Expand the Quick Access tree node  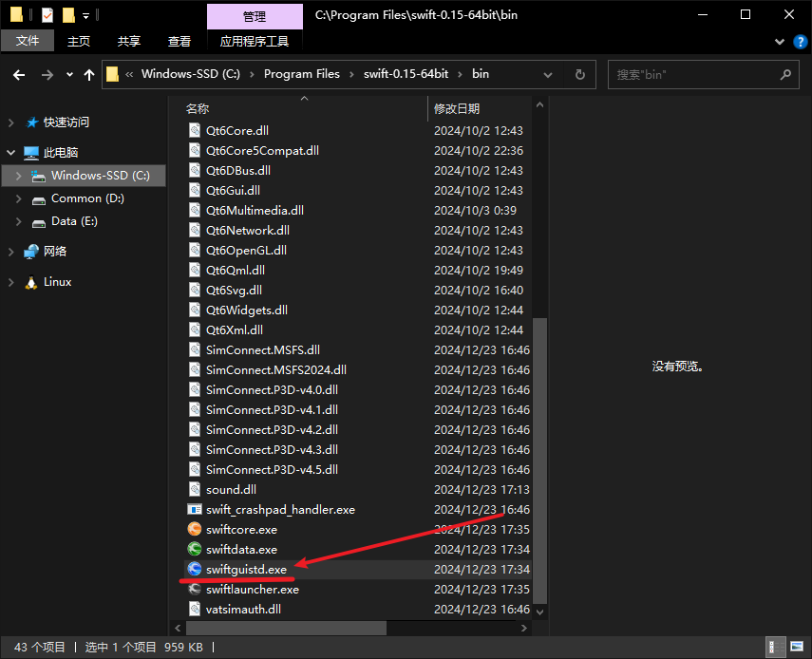(x=10, y=122)
